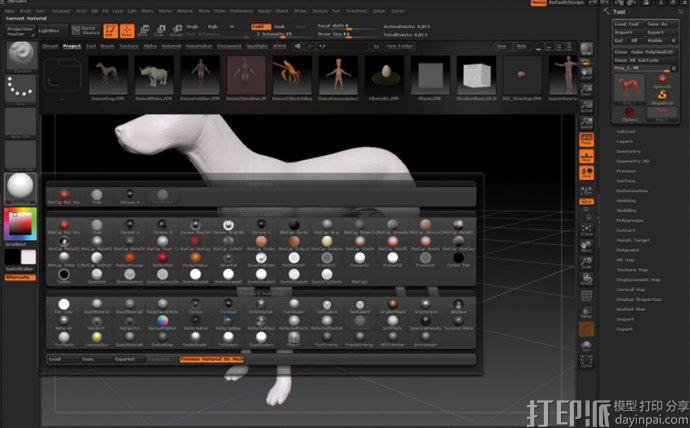Screen dimensions: 690x428
Task: Select the SimpleBrush tool icon
Action: click(662, 97)
